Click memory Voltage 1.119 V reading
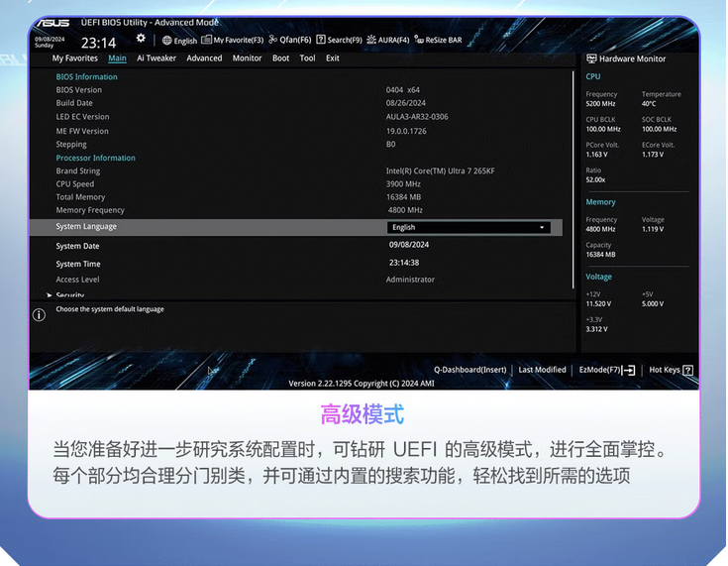The image size is (728, 566). [x=653, y=229]
